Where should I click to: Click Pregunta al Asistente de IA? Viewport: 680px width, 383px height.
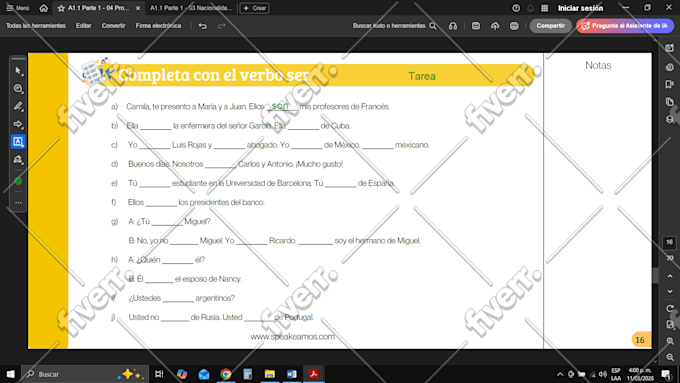coord(625,26)
